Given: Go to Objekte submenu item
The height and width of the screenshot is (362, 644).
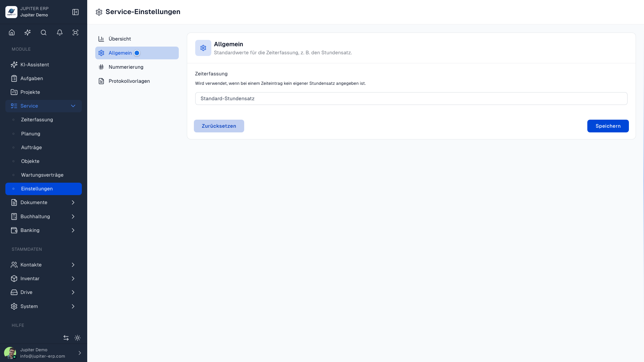Looking at the screenshot, I should 44,161.
